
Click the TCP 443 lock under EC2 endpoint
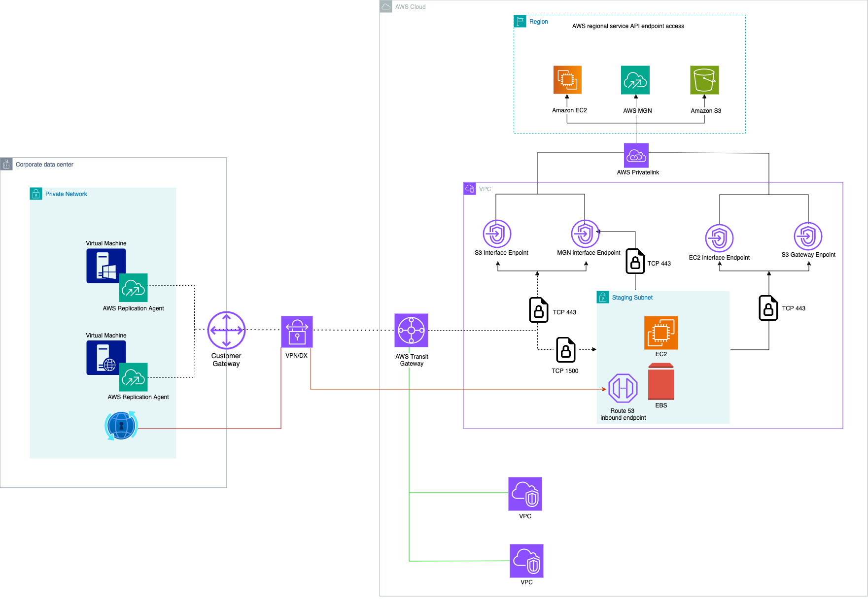click(768, 308)
